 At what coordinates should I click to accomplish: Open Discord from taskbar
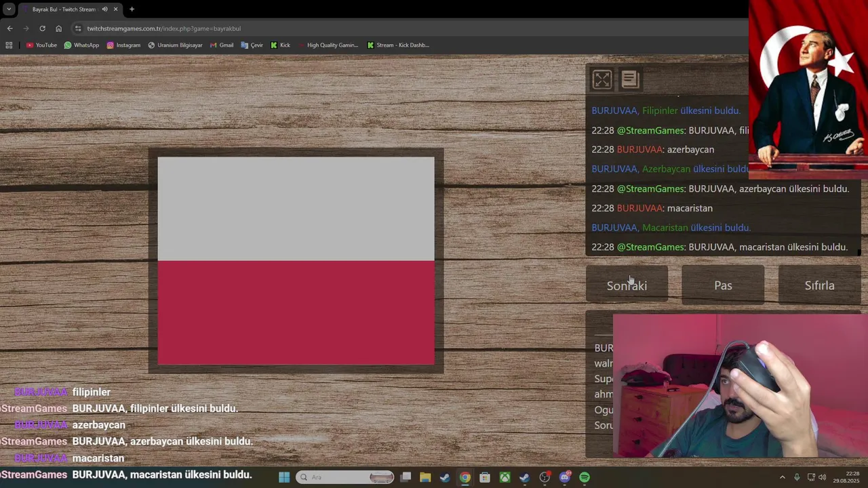[x=565, y=477]
